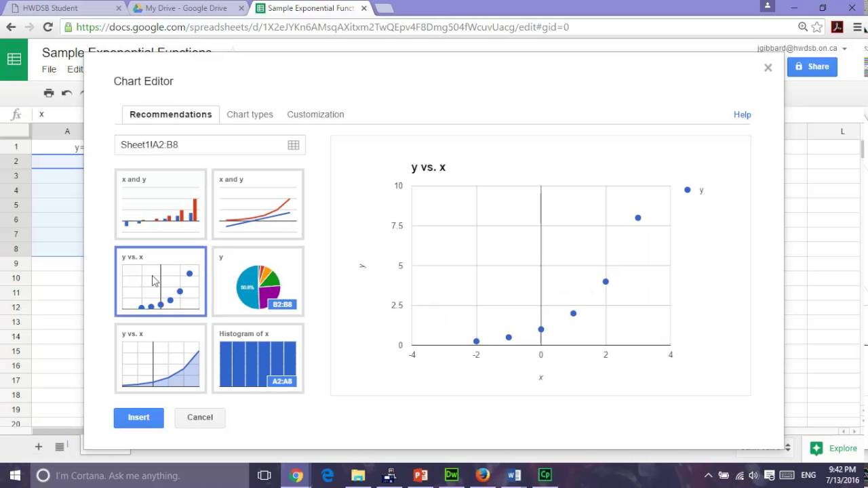Switch to the Recommendations tab
Viewport: 868px width, 488px height.
(171, 115)
